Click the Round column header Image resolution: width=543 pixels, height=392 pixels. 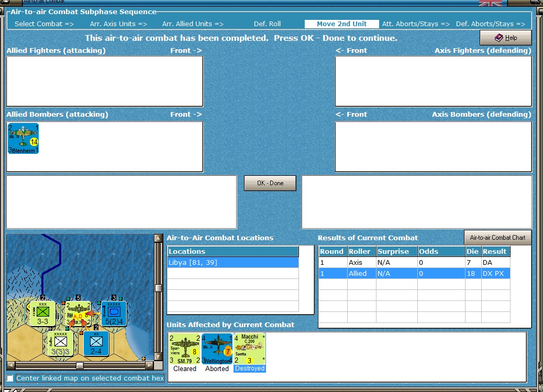tap(333, 252)
